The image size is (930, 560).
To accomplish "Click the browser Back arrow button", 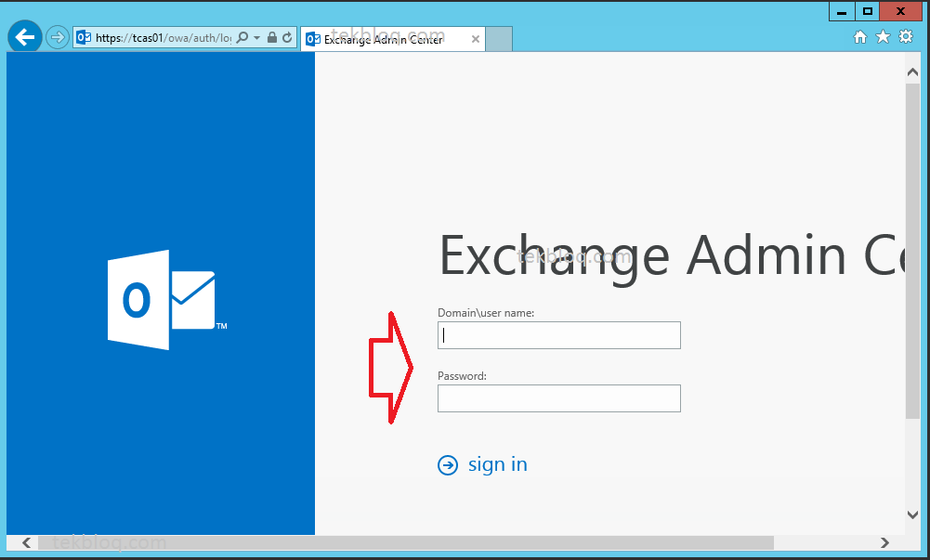I will tap(25, 37).
